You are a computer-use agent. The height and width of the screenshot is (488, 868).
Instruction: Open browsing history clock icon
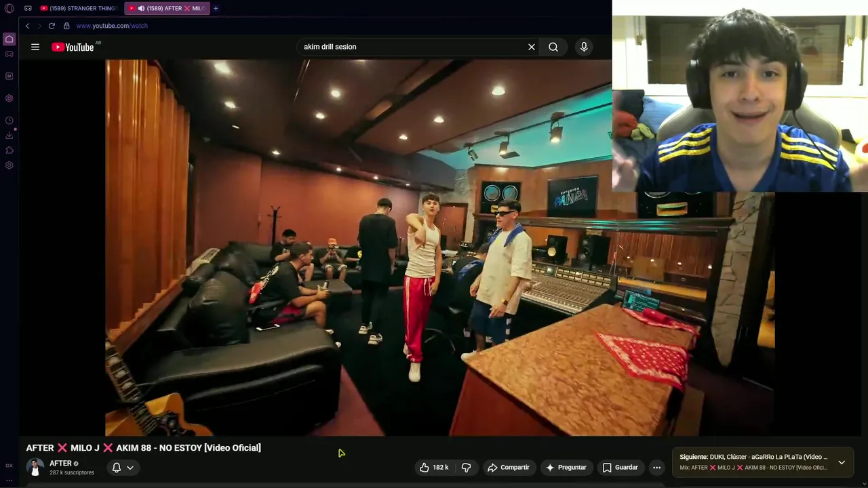9,121
